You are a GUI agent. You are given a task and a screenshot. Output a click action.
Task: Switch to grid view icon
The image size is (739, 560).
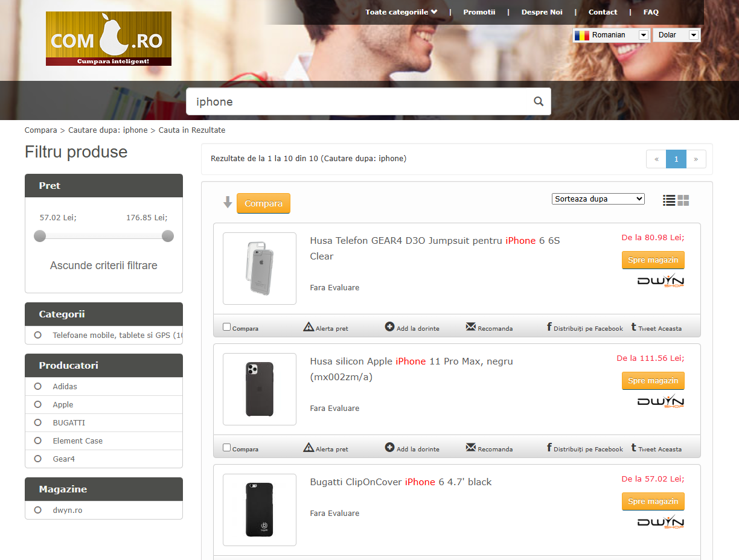(x=683, y=200)
